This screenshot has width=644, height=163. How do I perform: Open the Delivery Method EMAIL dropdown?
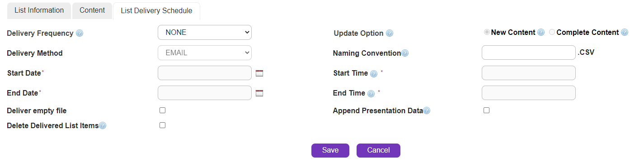pos(205,53)
